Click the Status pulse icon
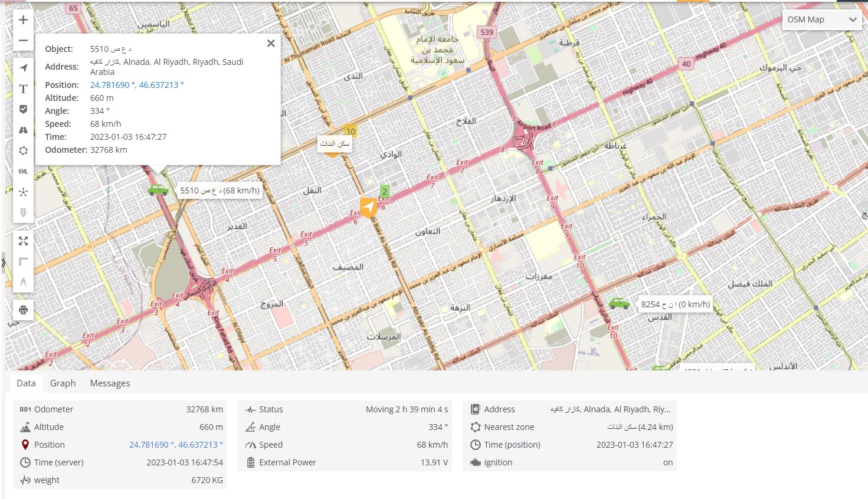 (251, 409)
